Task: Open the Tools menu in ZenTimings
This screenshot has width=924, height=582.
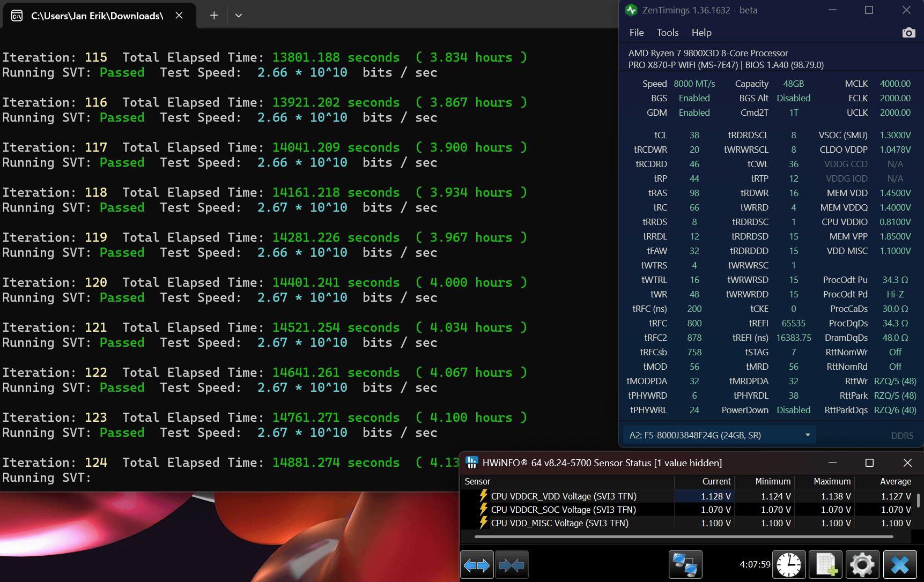Action: click(x=668, y=33)
